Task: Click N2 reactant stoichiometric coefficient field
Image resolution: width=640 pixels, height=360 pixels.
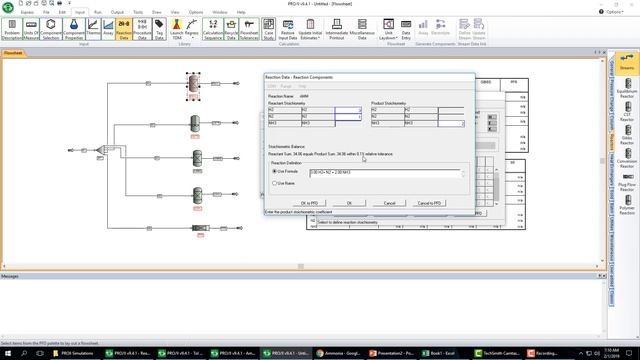Action: (348, 116)
